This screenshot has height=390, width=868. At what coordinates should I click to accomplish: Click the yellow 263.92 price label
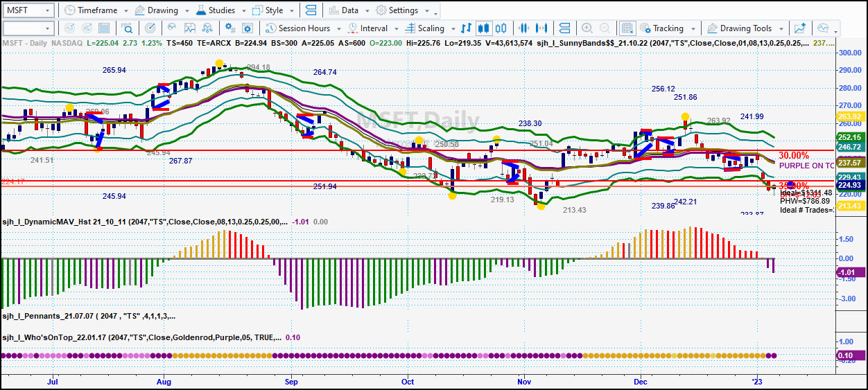[x=849, y=116]
